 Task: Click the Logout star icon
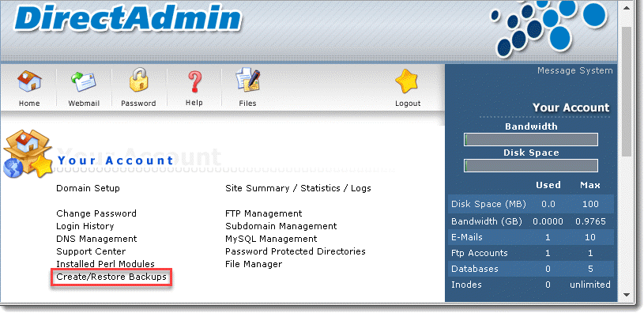(x=406, y=81)
